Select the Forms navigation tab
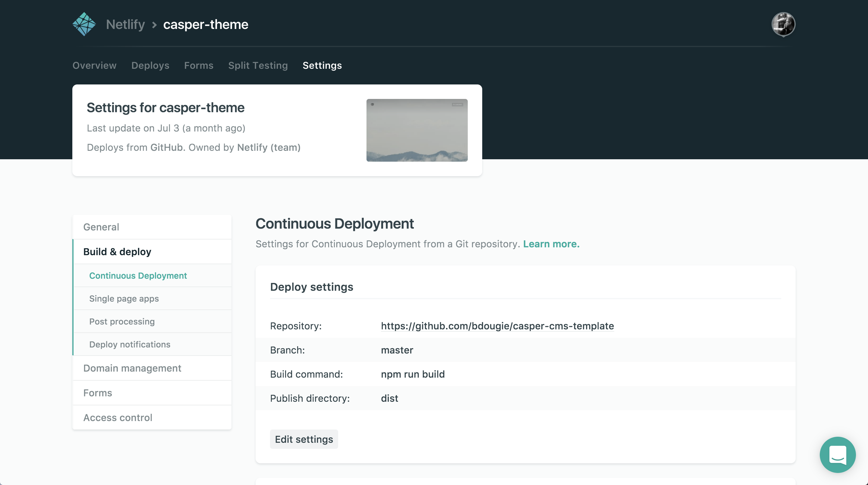 click(199, 65)
